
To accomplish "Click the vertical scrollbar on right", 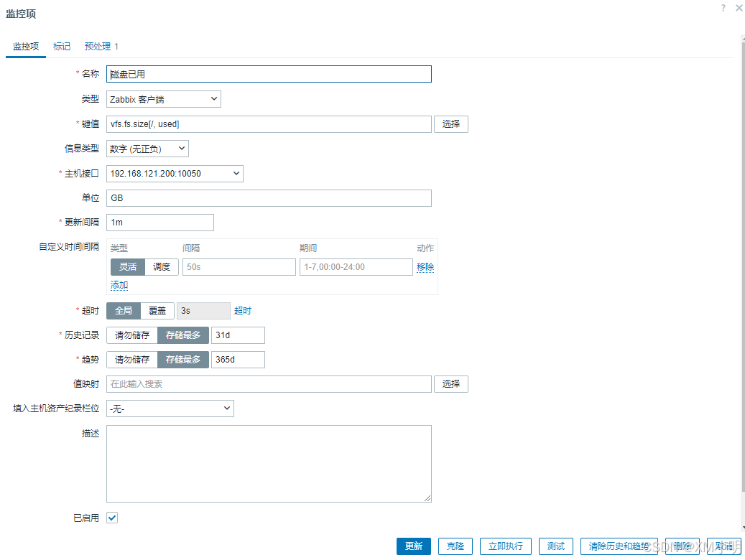I will tap(743, 266).
